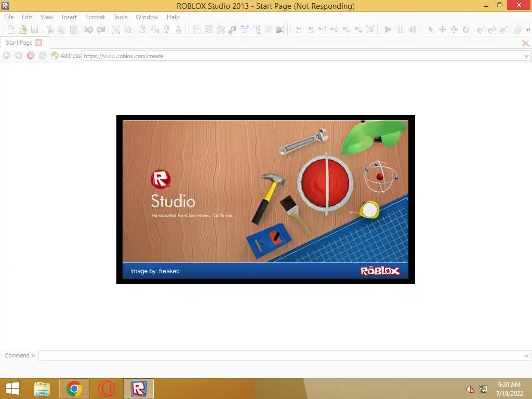Open the View menu
This screenshot has height=399, width=532.
tap(47, 17)
